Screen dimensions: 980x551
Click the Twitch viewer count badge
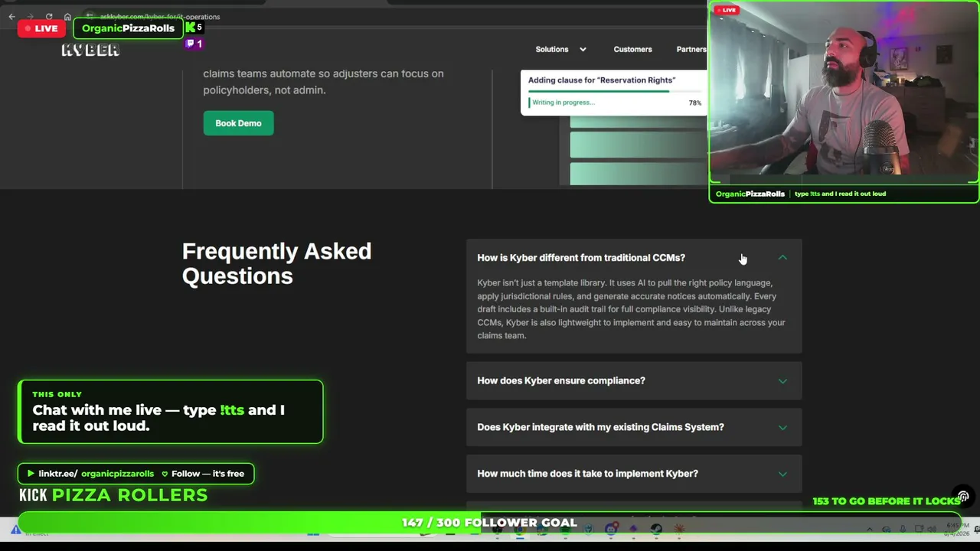coord(194,44)
